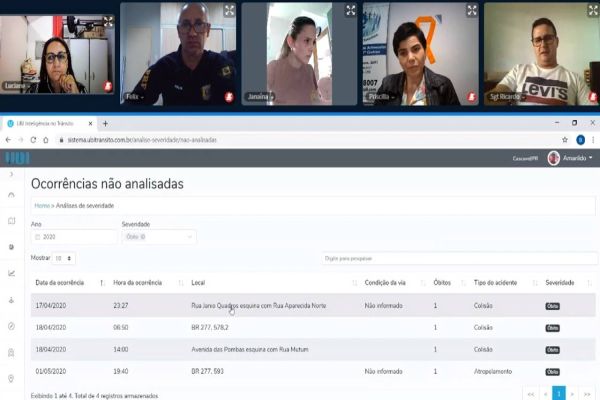Click muted microphone icon on Janaina's tile
Image resolution: width=600 pixels, height=400 pixels.
click(351, 97)
